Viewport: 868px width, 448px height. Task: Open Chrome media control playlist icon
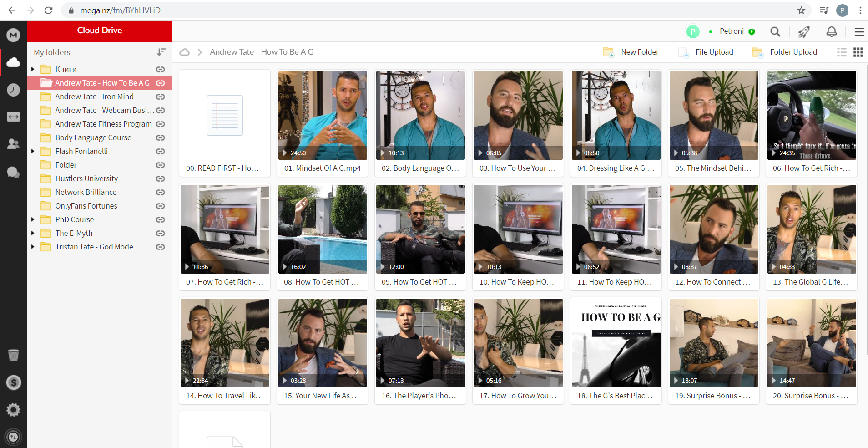823,10
